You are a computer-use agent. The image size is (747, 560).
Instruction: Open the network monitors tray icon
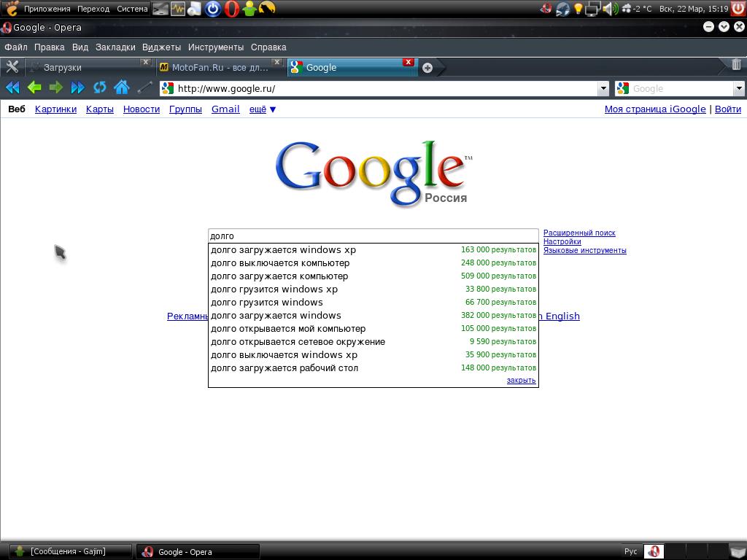pyautogui.click(x=592, y=9)
